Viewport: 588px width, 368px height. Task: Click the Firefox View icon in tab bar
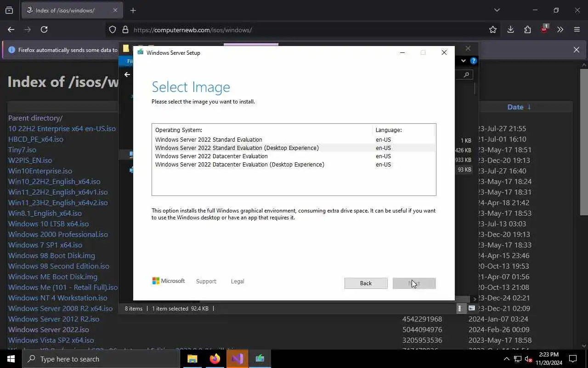click(x=9, y=10)
